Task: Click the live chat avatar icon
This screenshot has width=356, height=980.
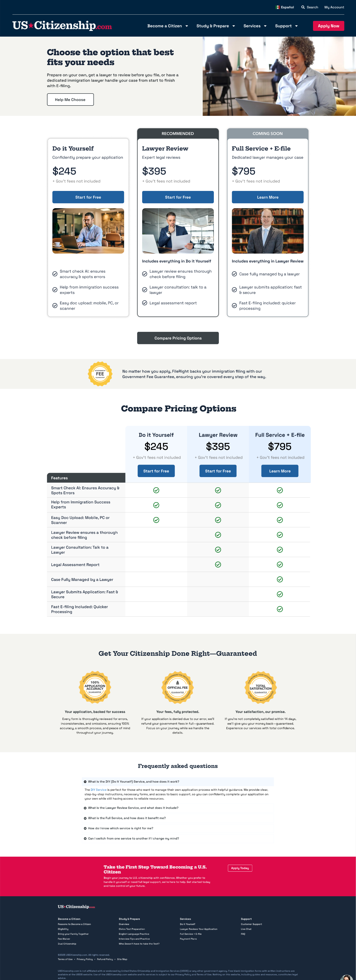Action: [x=346, y=977]
